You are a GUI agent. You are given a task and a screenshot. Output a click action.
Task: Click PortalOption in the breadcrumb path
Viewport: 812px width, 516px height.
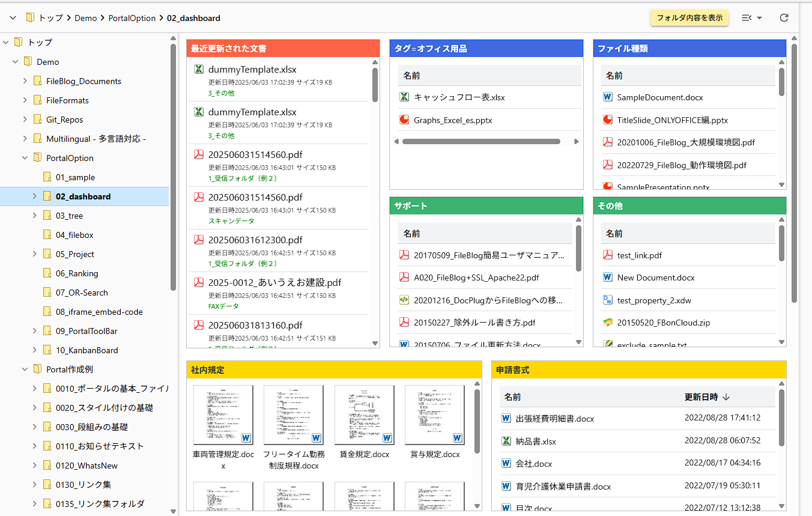pyautogui.click(x=132, y=18)
